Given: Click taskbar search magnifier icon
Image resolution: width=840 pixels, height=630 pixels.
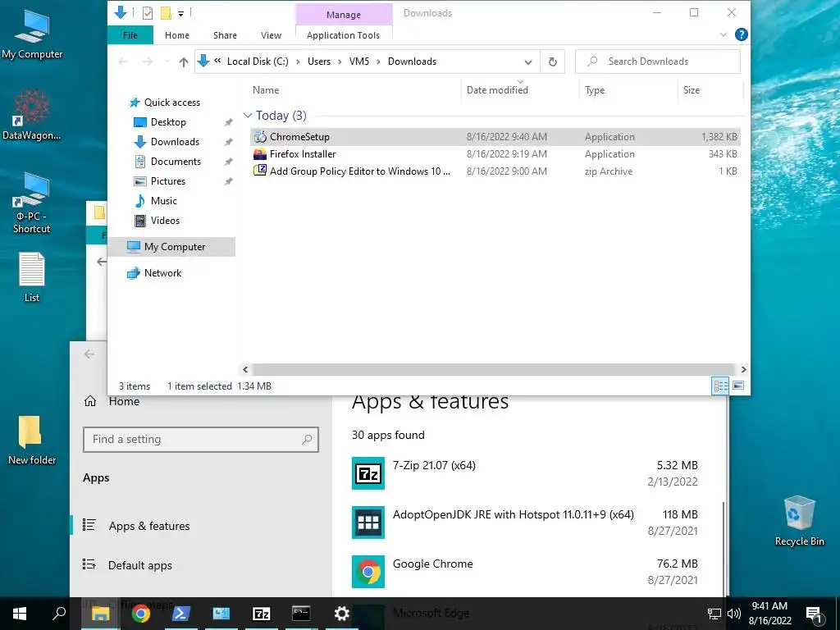Looking at the screenshot, I should click(x=59, y=614).
